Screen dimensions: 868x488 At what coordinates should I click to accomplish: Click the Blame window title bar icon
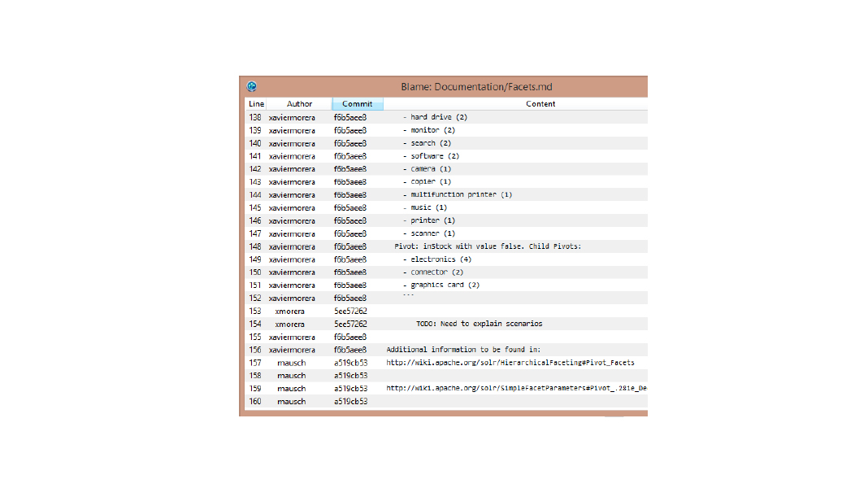click(x=252, y=86)
